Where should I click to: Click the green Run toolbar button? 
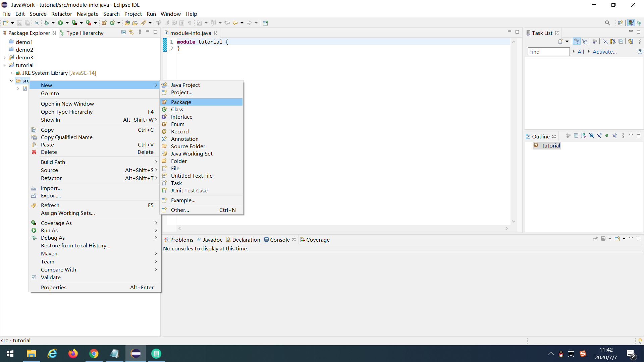click(x=60, y=23)
